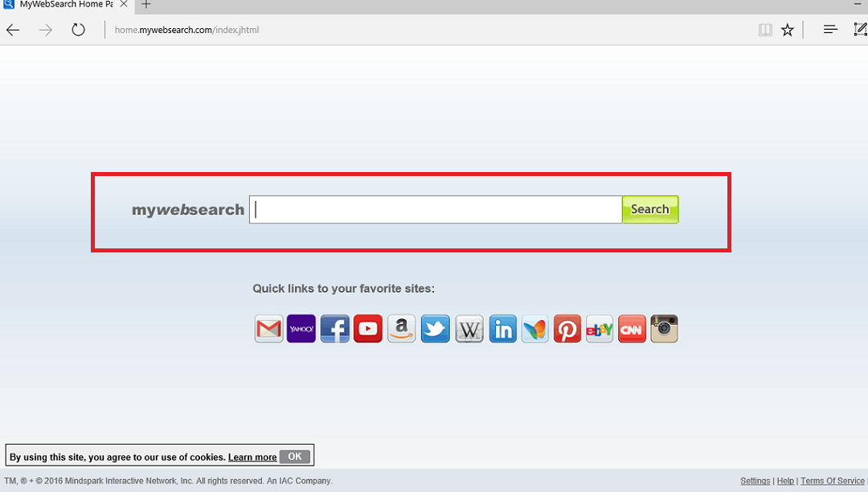Open the LinkedIn quick link icon
Screen dimensions: 868x492
(x=502, y=329)
